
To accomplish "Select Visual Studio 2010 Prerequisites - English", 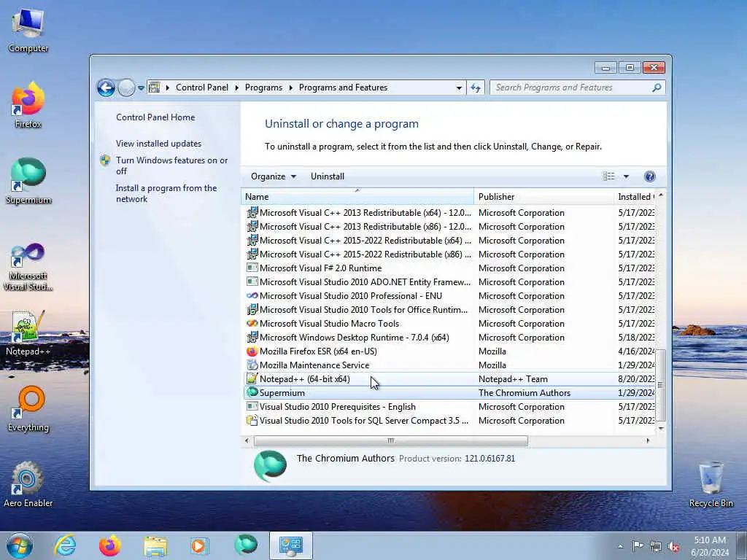I will pyautogui.click(x=449, y=407).
